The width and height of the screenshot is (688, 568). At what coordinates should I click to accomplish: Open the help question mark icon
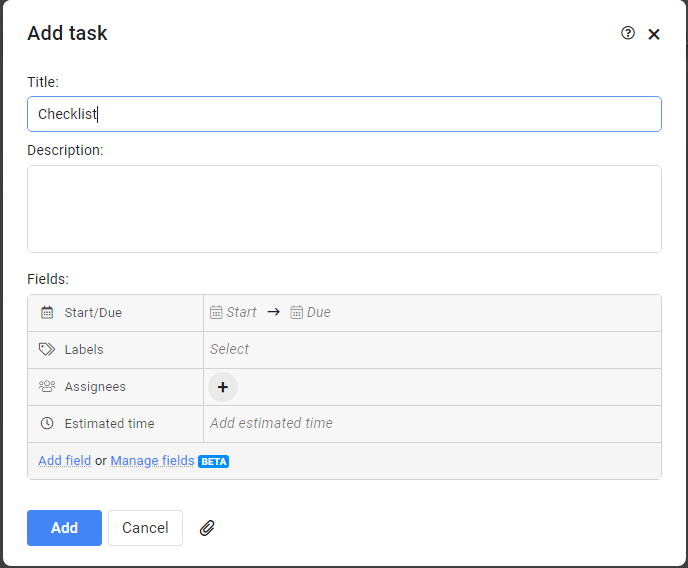(x=627, y=33)
